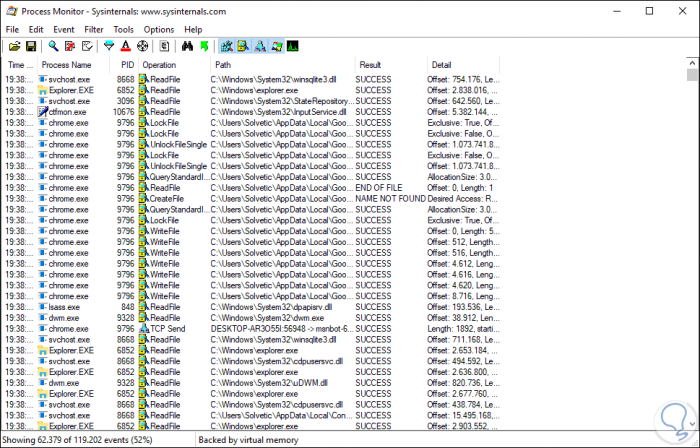Open the Filter menu
This screenshot has height=448, width=700.
94,29
